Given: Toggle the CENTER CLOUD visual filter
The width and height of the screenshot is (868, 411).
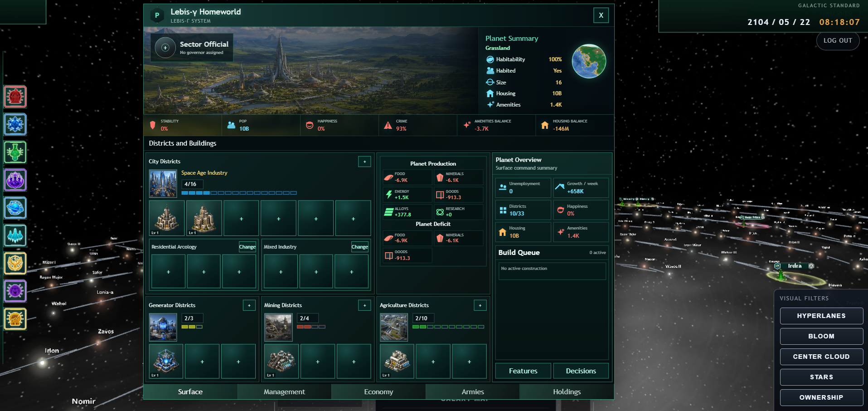Looking at the screenshot, I should (x=821, y=357).
